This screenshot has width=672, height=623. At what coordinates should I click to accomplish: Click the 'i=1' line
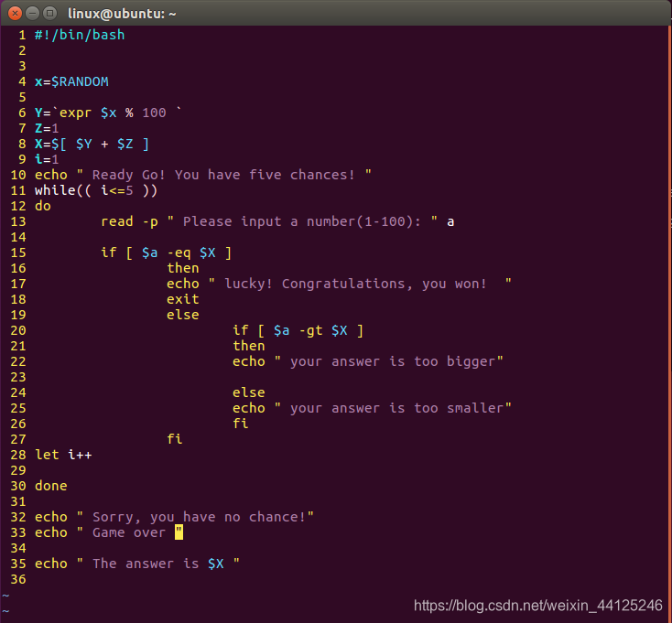click(x=47, y=159)
